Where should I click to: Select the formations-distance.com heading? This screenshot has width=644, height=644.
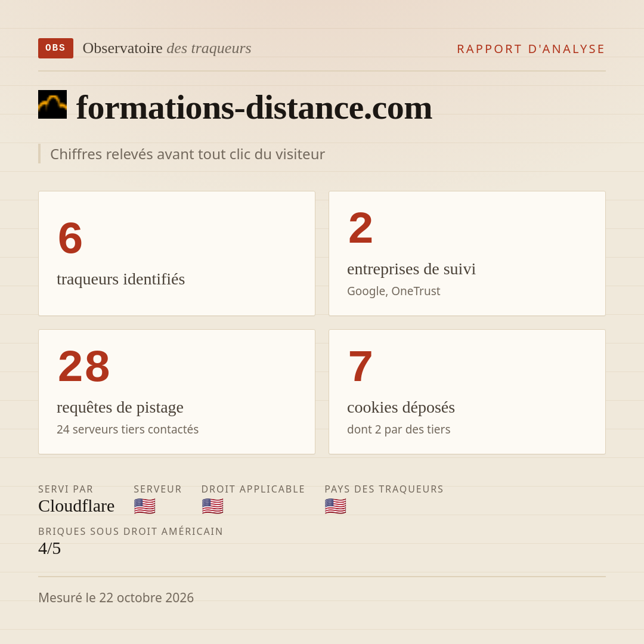click(254, 108)
